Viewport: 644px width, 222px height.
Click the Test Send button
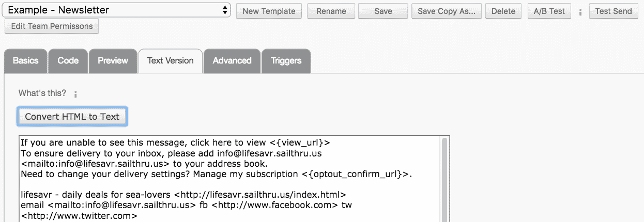[614, 11]
